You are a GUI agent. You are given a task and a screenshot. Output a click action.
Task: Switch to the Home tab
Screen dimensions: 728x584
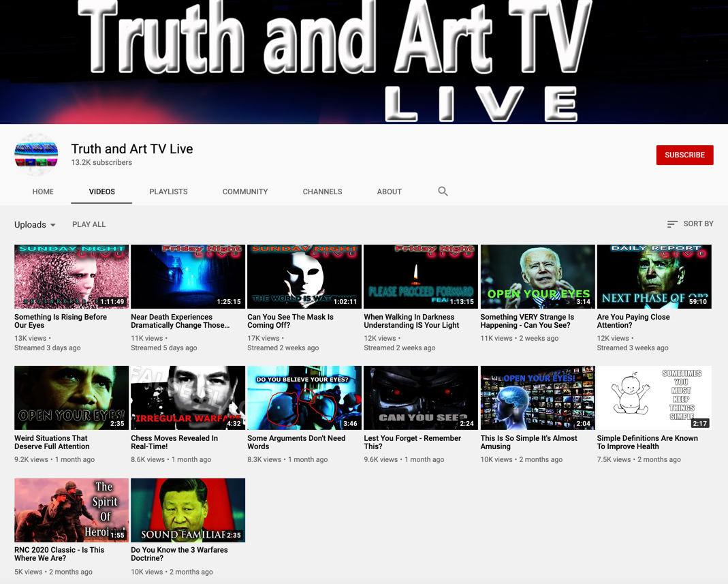tap(43, 192)
